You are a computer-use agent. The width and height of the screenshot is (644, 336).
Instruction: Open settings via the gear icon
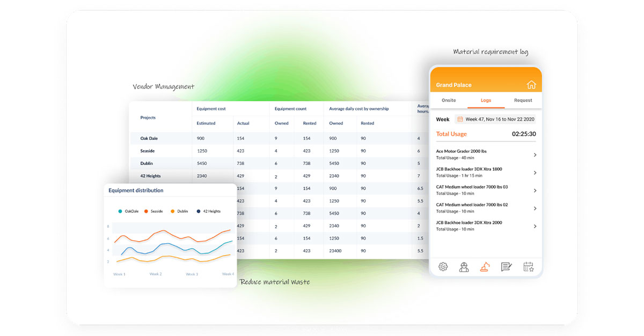pos(443,266)
